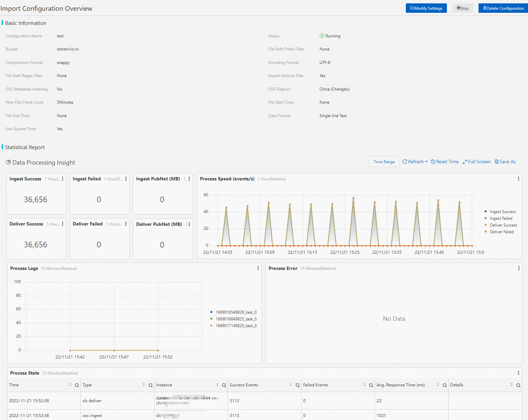Open Deliver Failed card options menu

pos(126,224)
